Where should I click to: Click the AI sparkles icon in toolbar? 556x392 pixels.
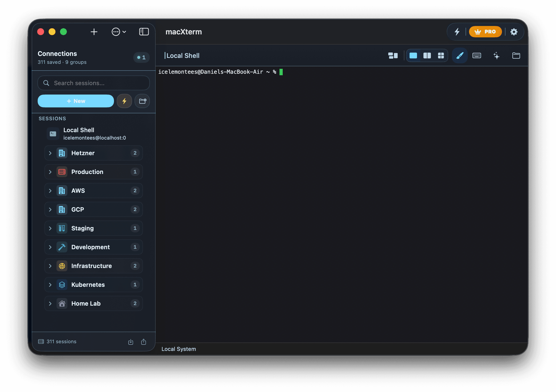497,55
